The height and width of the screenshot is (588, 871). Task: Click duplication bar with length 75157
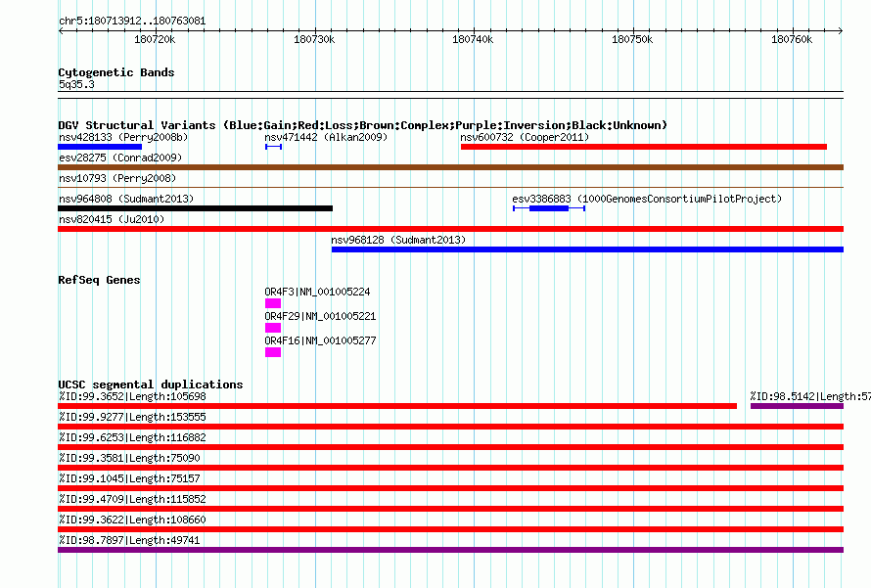click(450, 488)
